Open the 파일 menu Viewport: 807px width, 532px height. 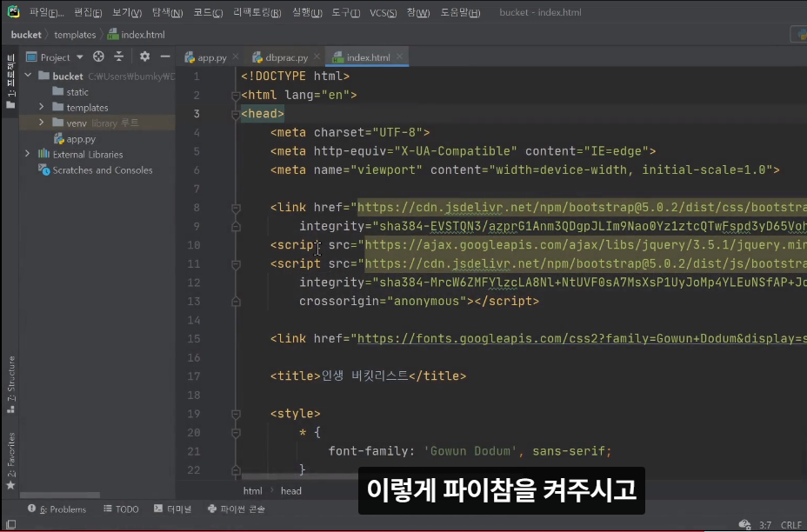(x=46, y=12)
